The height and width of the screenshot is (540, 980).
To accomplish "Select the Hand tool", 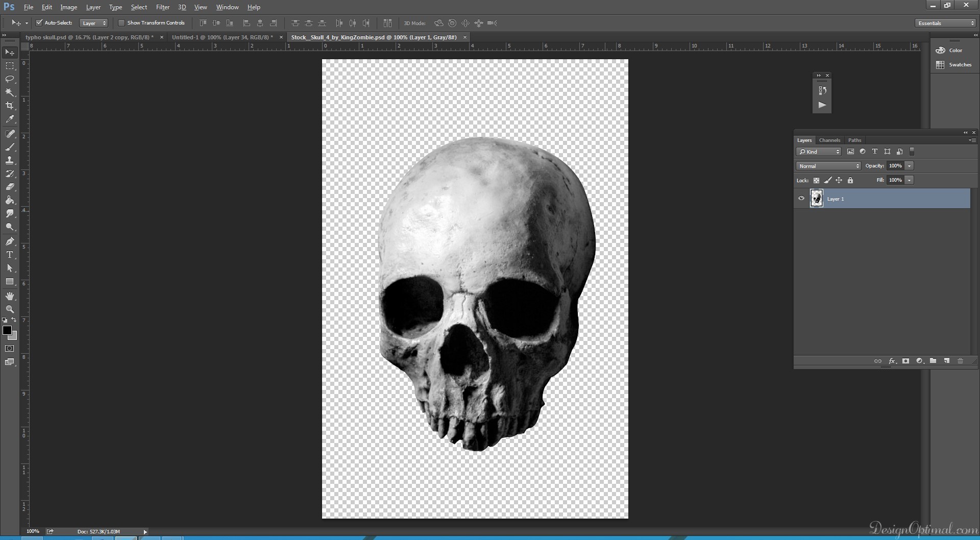I will coord(10,296).
